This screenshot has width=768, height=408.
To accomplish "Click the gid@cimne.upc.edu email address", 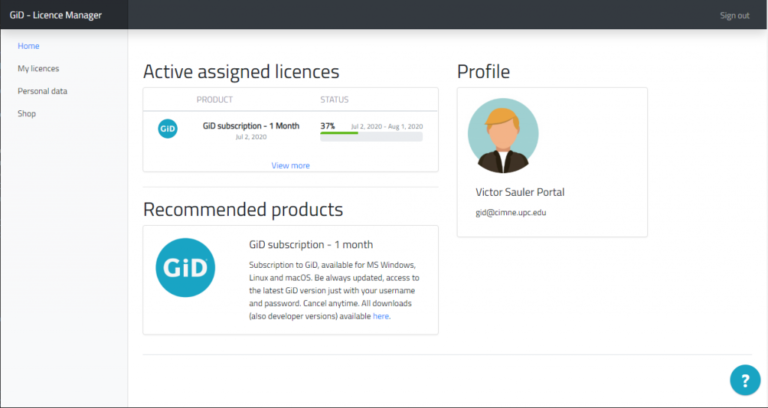I will click(x=510, y=213).
